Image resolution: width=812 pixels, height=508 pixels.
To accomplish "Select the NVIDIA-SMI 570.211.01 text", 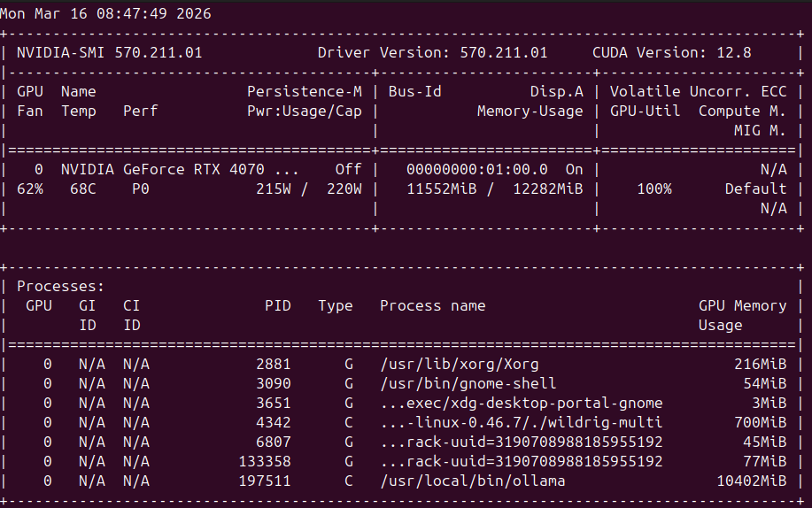I will click(x=109, y=53).
